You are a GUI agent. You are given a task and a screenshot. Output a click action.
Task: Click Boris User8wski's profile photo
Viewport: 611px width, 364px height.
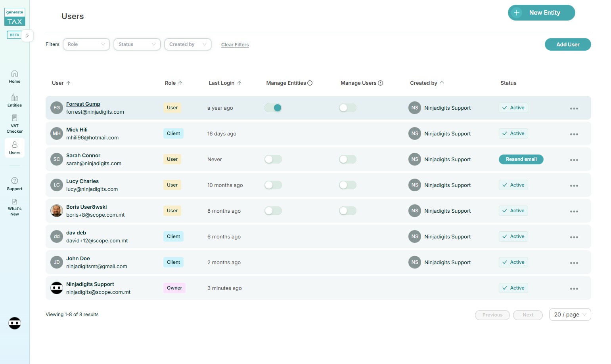coord(57,211)
